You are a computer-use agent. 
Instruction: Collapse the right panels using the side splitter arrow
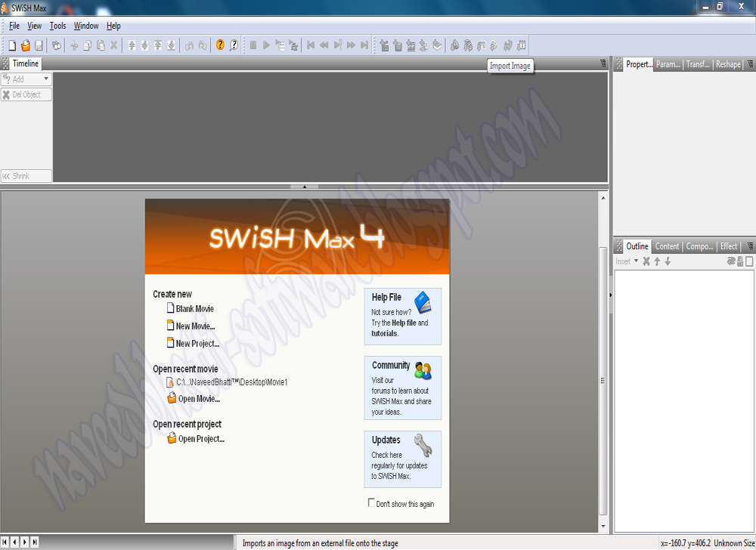pos(610,295)
